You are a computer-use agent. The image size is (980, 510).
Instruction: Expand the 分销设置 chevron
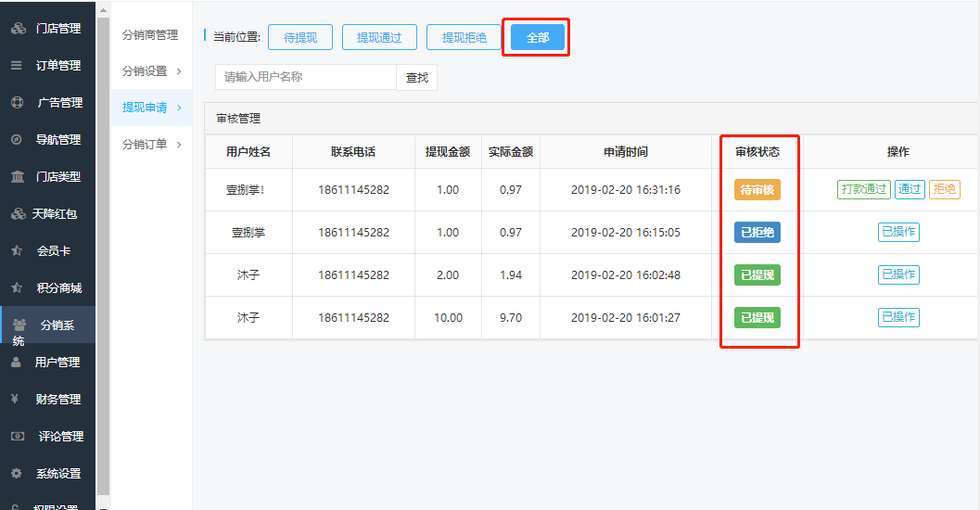179,71
